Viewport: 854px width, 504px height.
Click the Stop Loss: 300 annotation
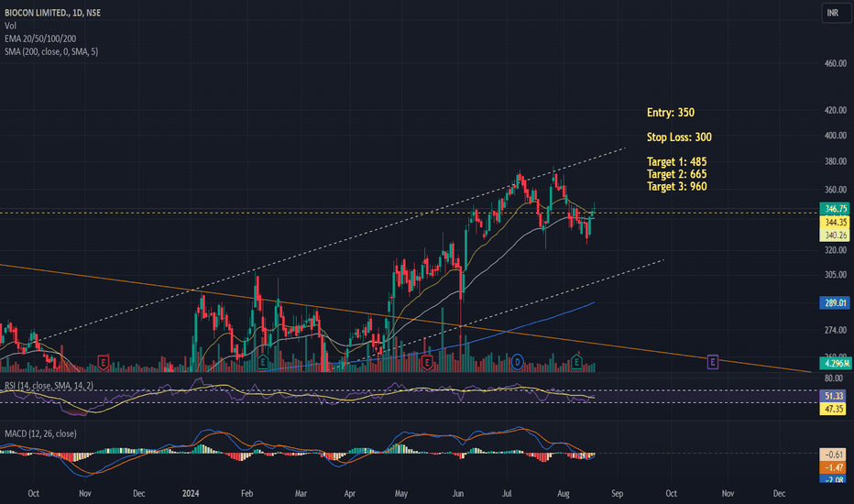[x=679, y=137]
